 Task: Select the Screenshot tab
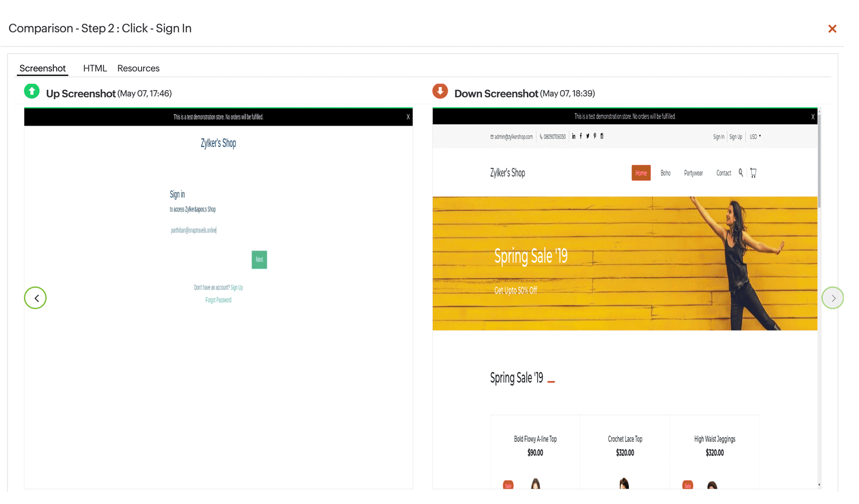[42, 68]
